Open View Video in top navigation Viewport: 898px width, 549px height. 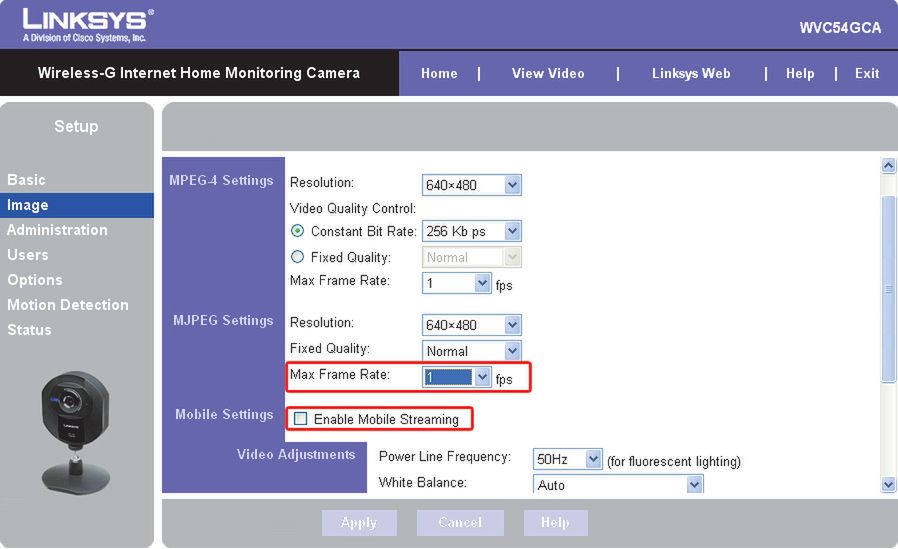point(548,73)
